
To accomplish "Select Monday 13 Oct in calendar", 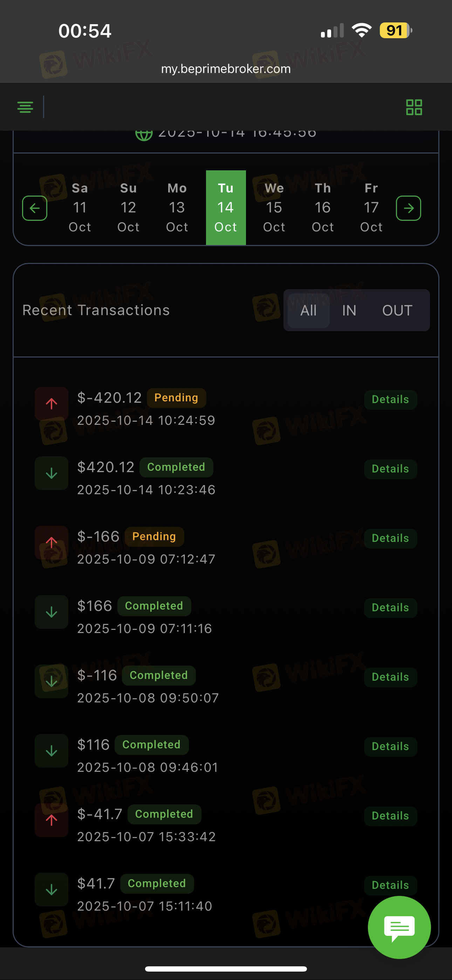I will click(177, 208).
